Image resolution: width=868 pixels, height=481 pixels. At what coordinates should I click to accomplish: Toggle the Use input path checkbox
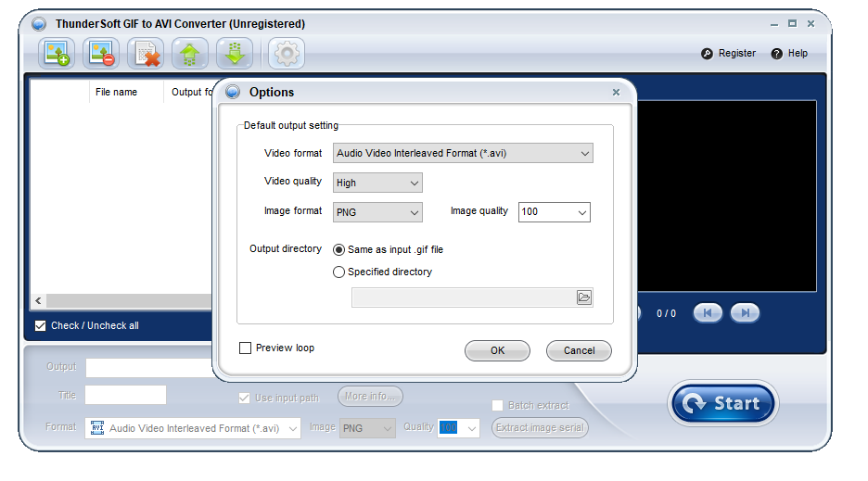244,398
